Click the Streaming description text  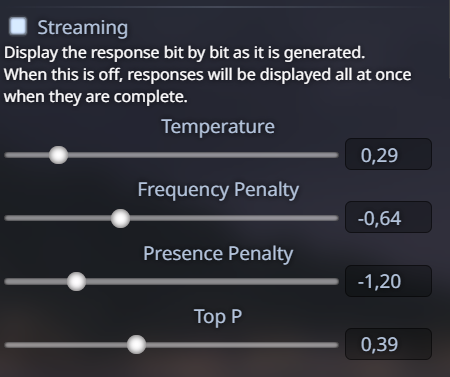coord(207,75)
